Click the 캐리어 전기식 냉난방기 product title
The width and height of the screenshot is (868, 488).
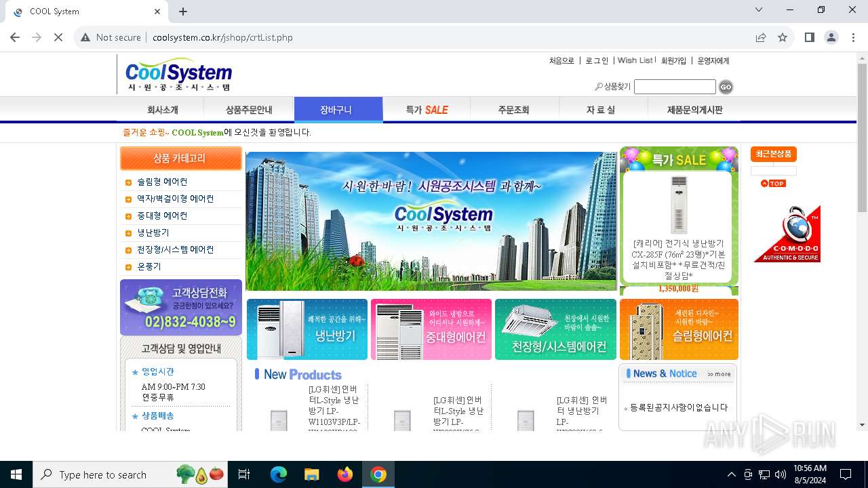pos(677,260)
